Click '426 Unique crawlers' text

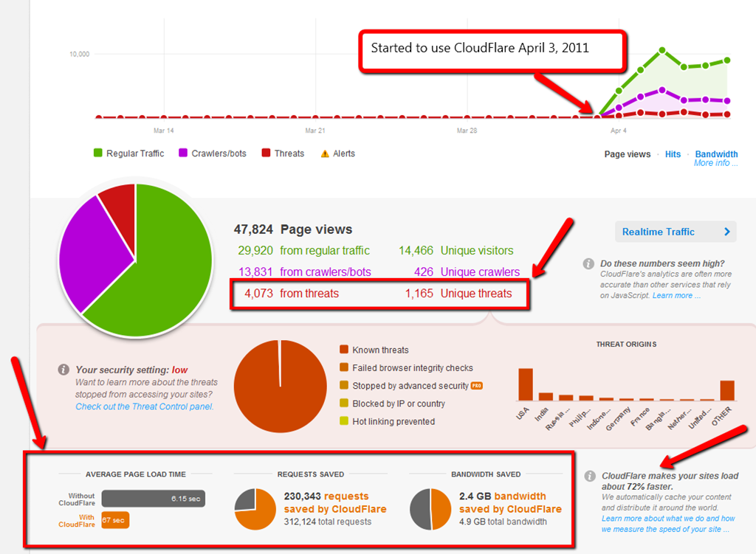point(467,271)
